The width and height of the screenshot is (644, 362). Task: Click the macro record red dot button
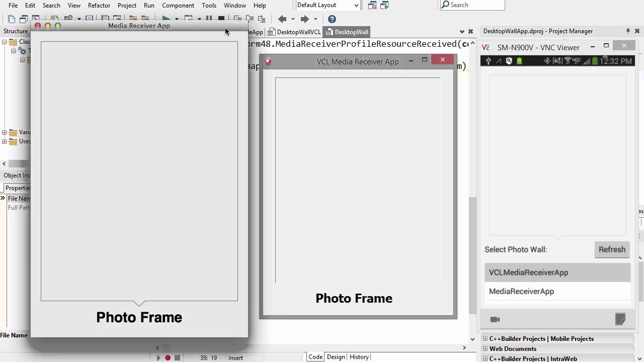tap(168, 357)
